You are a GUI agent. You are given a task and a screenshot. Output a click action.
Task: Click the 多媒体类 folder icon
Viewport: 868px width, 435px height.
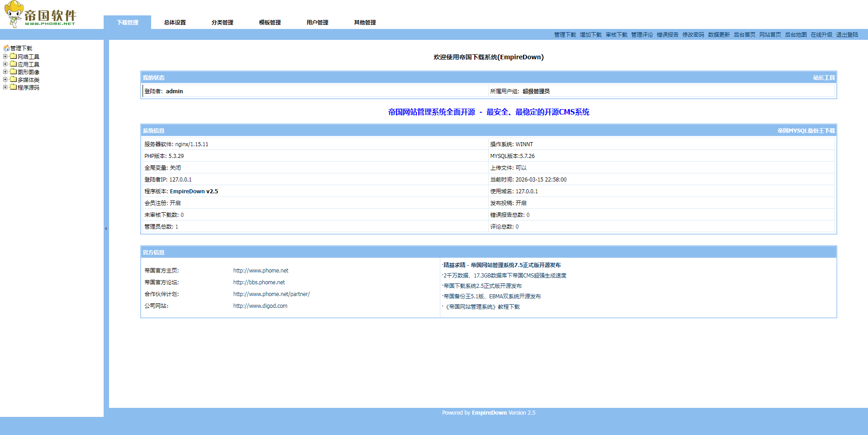tap(14, 80)
